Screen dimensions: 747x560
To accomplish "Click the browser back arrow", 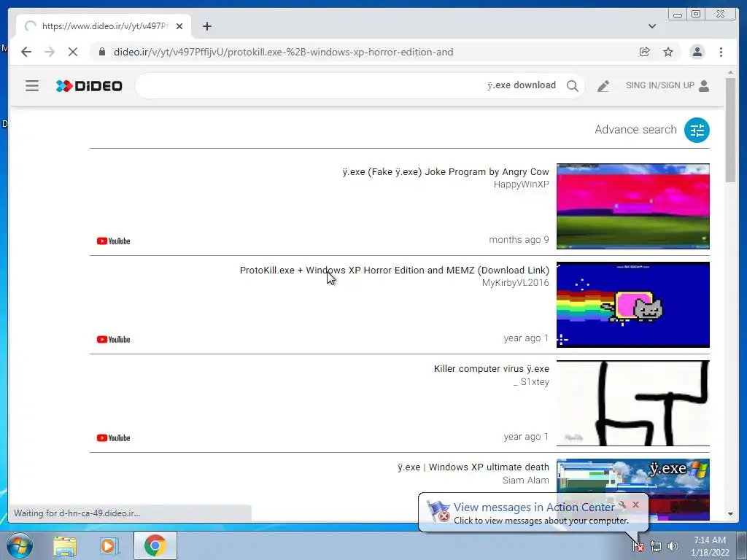I will (26, 52).
